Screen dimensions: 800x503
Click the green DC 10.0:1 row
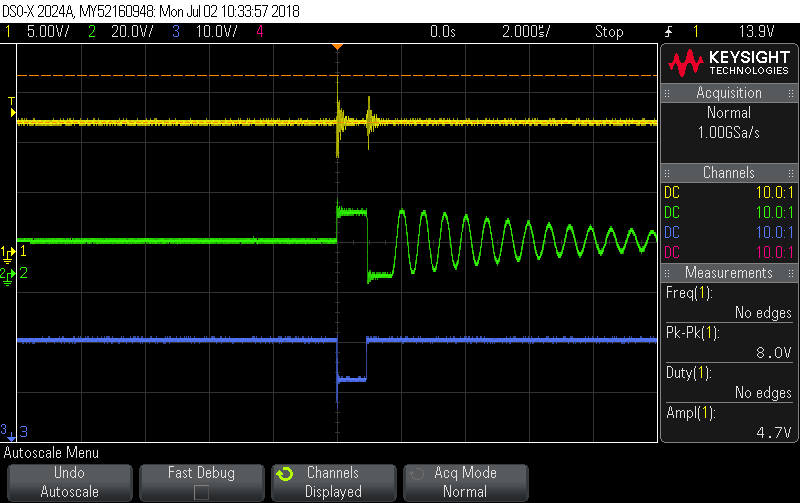[x=729, y=213]
